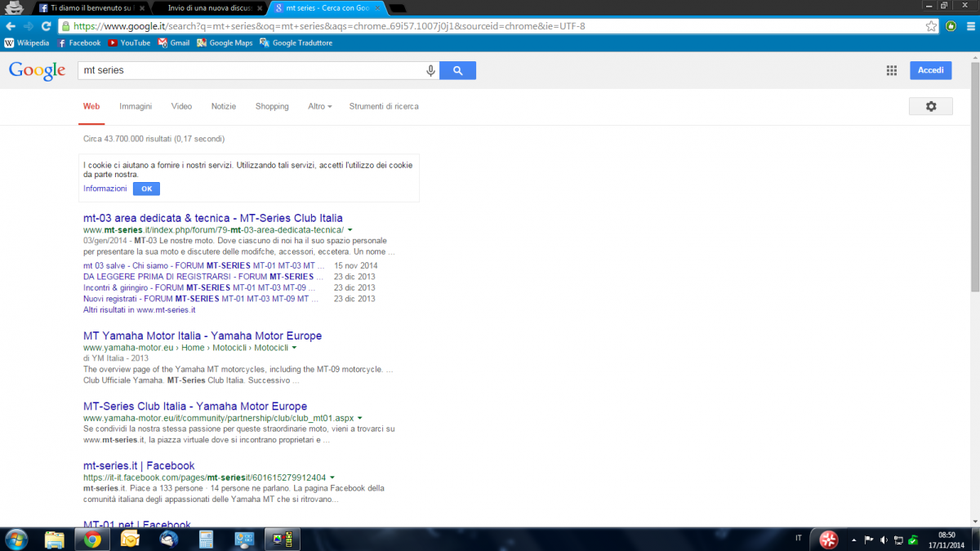The width and height of the screenshot is (980, 551).
Task: Open the Wikipedia bookmark
Action: (x=27, y=42)
